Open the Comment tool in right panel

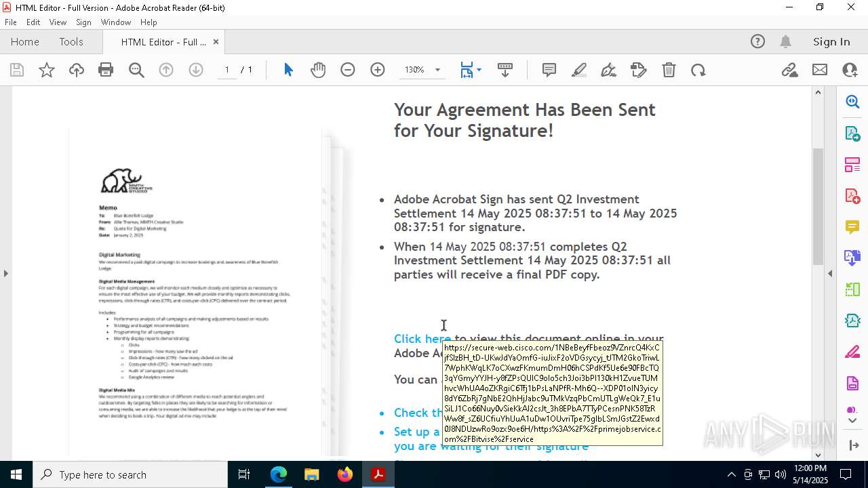click(x=852, y=226)
